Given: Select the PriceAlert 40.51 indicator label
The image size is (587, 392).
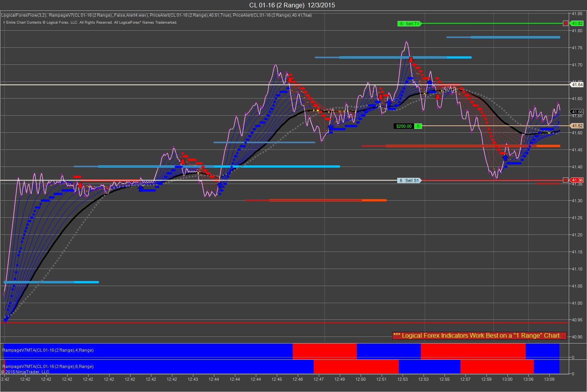Looking at the screenshot, I should [191, 16].
